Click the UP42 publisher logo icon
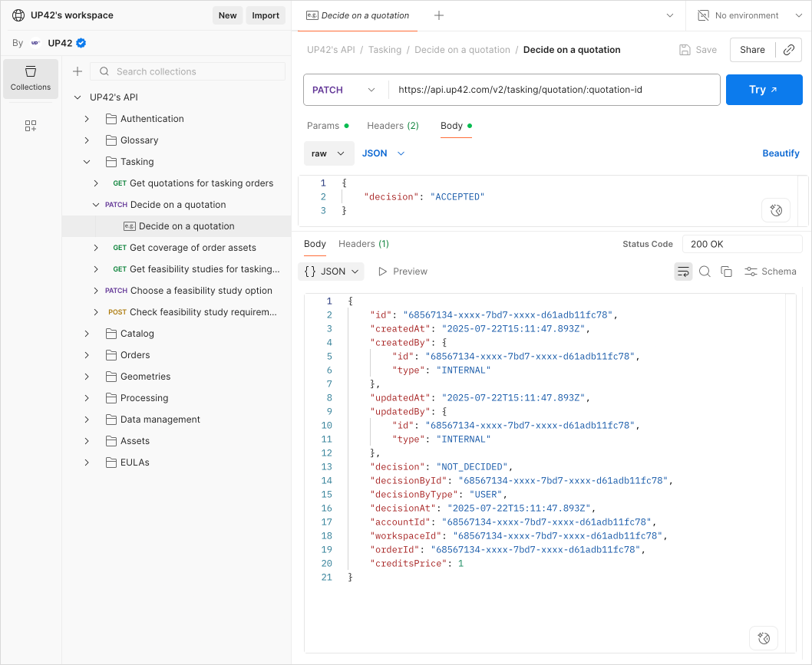812x665 pixels. tap(36, 43)
